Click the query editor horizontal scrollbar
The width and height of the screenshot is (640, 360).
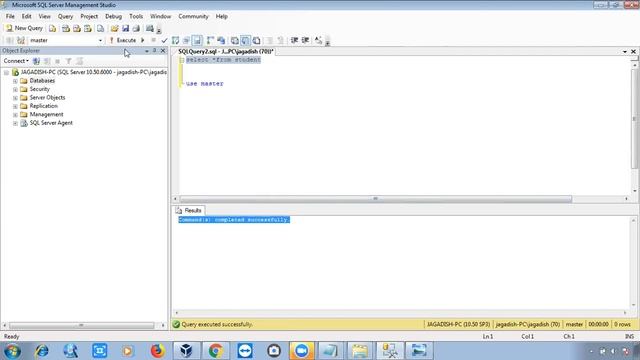point(375,199)
